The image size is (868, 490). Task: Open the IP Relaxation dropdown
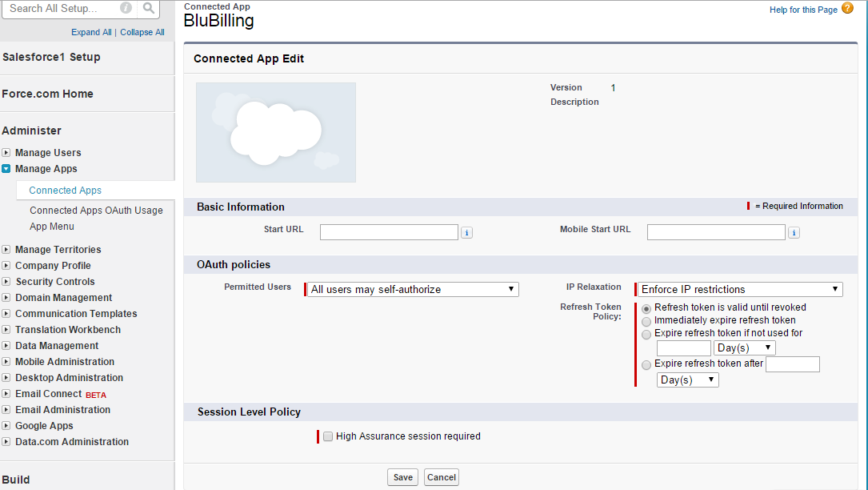[x=740, y=289]
